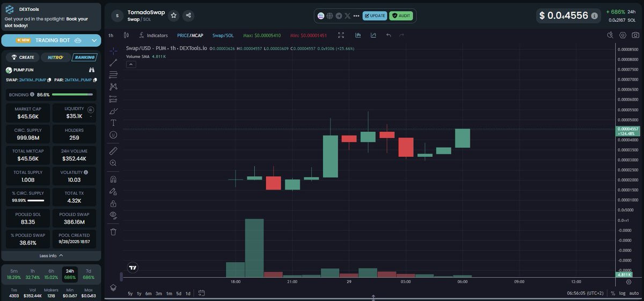The width and height of the screenshot is (644, 301).
Task: Open the Fibonacci retracement tool
Action: click(x=113, y=75)
